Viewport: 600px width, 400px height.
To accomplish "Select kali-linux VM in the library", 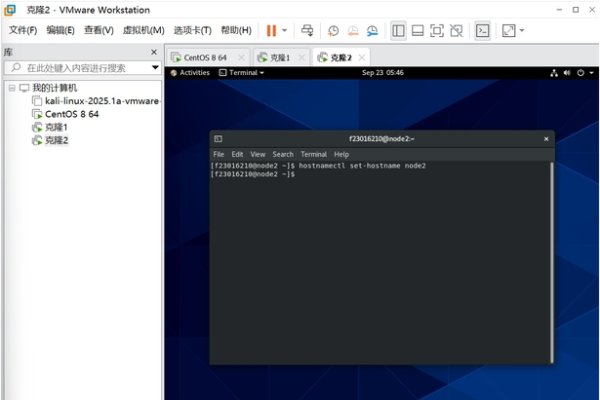I will (100, 101).
